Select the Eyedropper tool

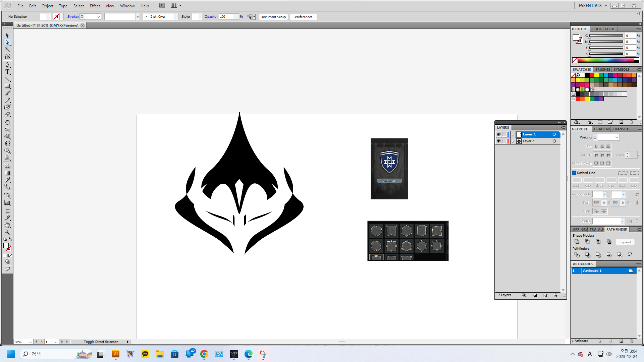pos(7,180)
